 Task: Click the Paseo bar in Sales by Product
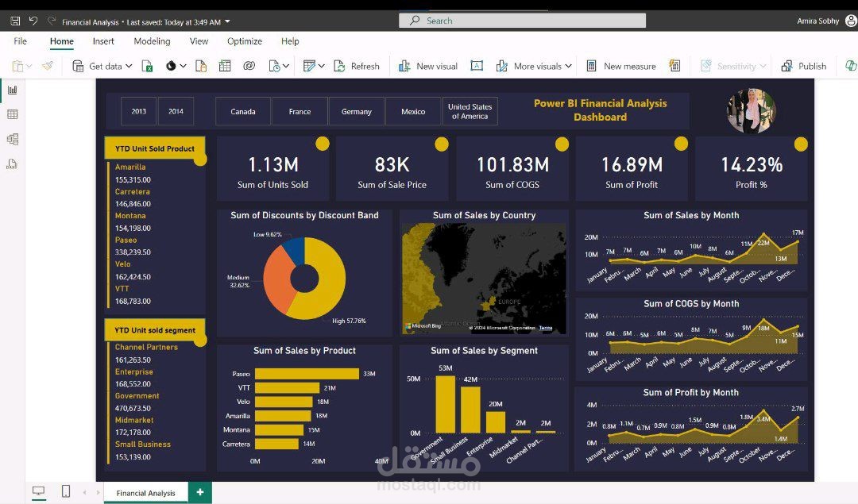(307, 374)
